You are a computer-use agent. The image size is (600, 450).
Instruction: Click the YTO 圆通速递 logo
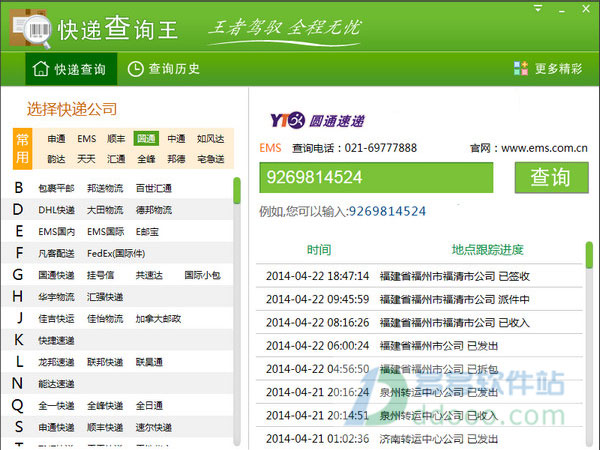pos(318,121)
